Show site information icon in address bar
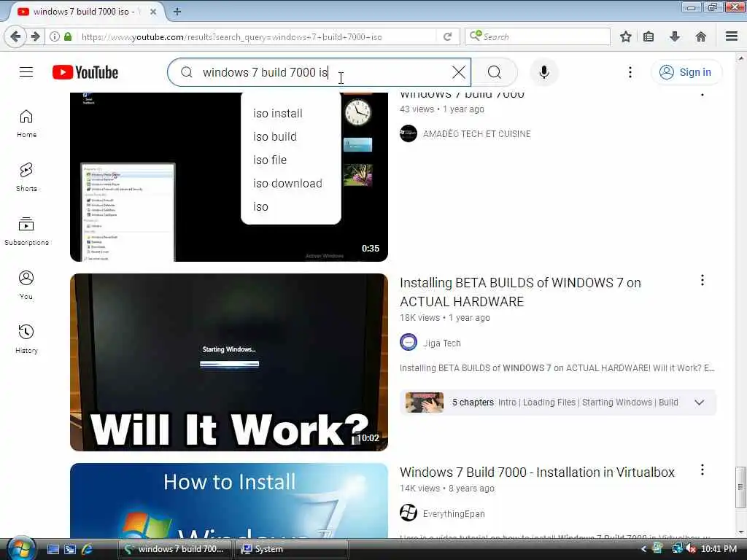Screen dimensions: 747x560 tap(54, 36)
